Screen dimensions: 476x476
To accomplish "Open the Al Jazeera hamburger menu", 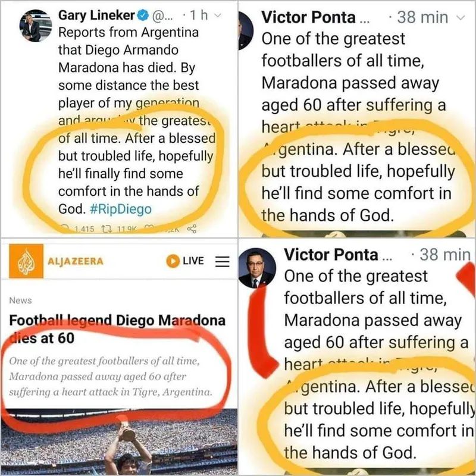I will click(221, 261).
